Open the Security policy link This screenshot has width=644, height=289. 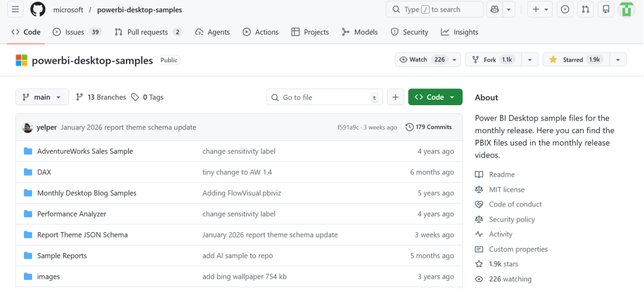512,220
